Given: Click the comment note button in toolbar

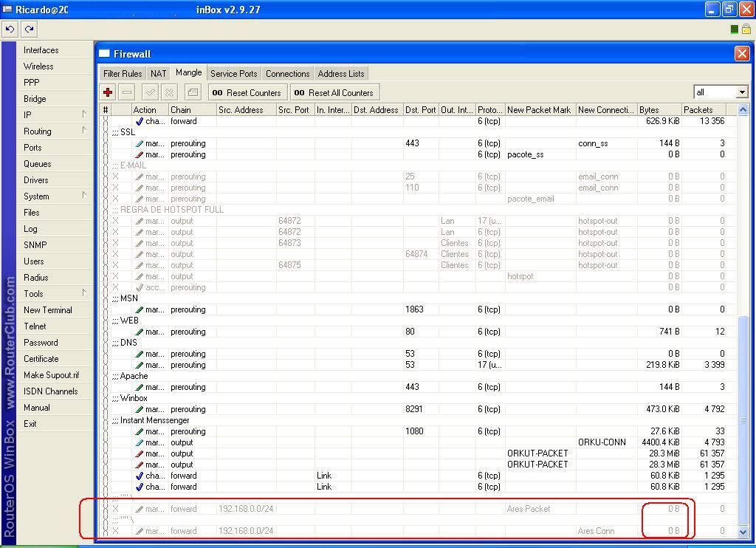Looking at the screenshot, I should (193, 92).
